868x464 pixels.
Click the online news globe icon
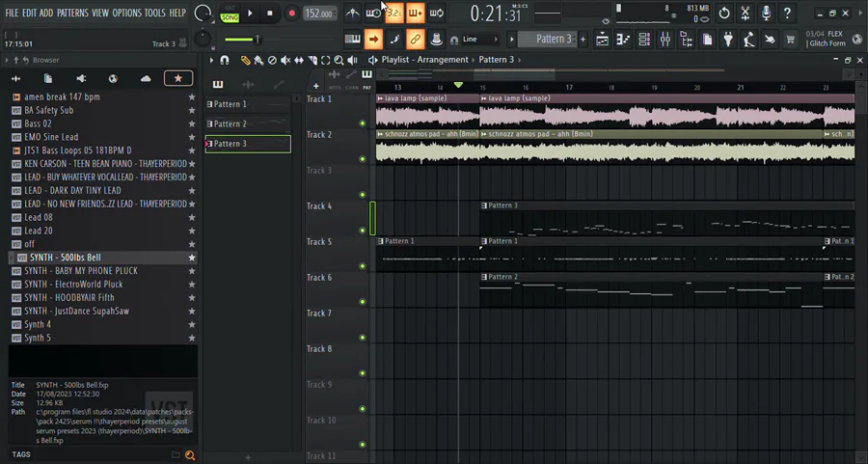coord(857,40)
